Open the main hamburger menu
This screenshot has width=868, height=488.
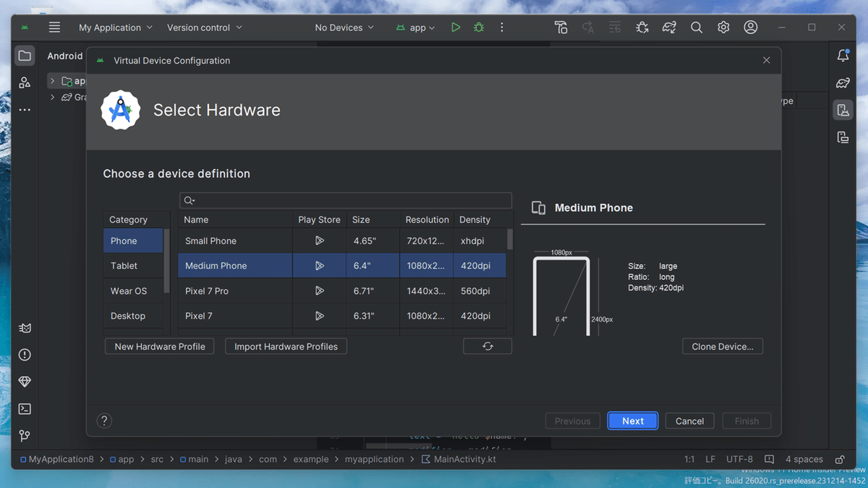tap(54, 27)
